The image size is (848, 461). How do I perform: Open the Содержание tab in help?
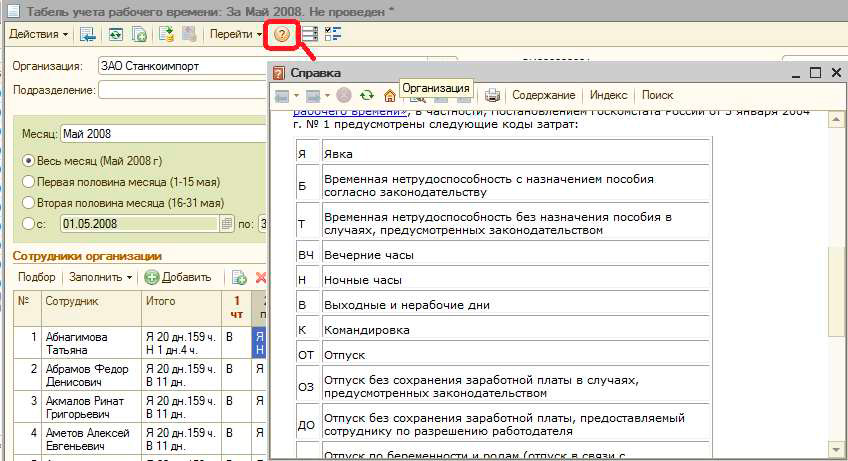point(544,96)
